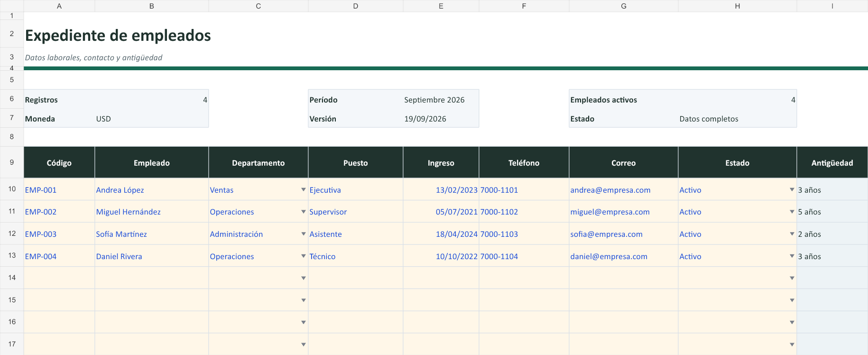Select the 5 años seniority cell
Viewport: 868px width, 355px height.
(x=832, y=212)
